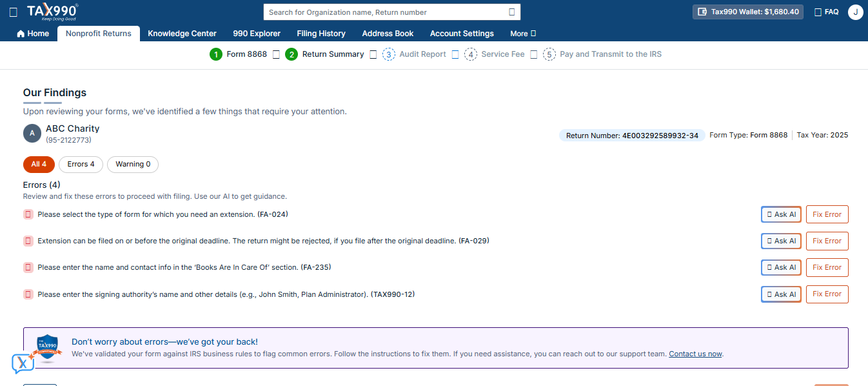Open the J user profile avatar

(x=855, y=12)
